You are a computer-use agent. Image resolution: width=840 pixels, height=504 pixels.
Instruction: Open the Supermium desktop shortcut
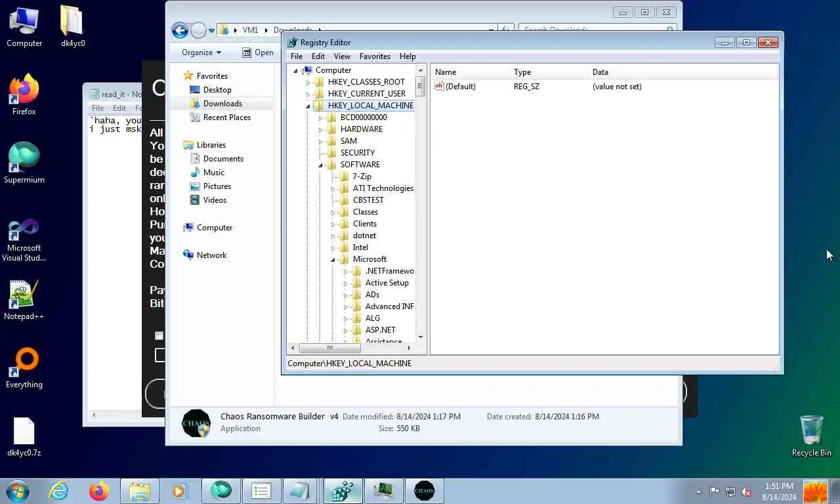point(24,163)
